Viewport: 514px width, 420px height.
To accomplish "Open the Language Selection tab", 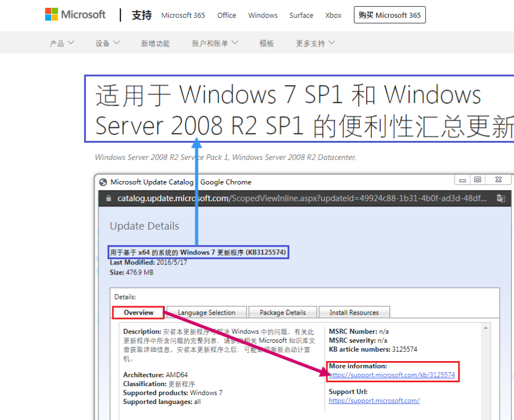I will click(x=206, y=312).
